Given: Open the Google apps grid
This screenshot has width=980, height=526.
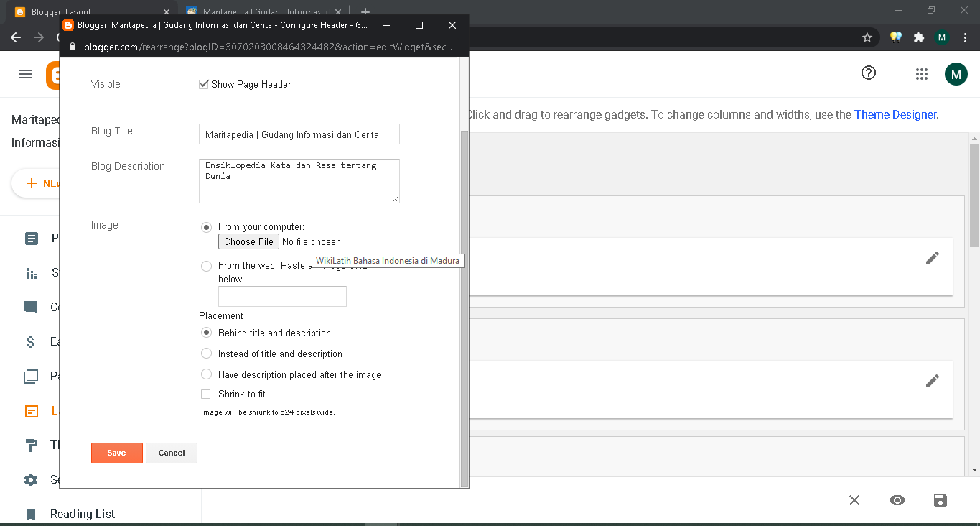Looking at the screenshot, I should point(922,74).
